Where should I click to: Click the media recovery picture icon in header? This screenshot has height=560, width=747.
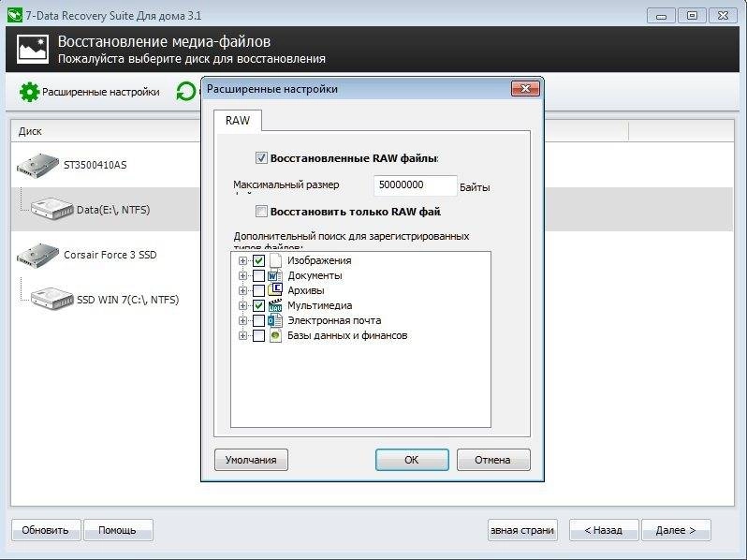click(33, 49)
